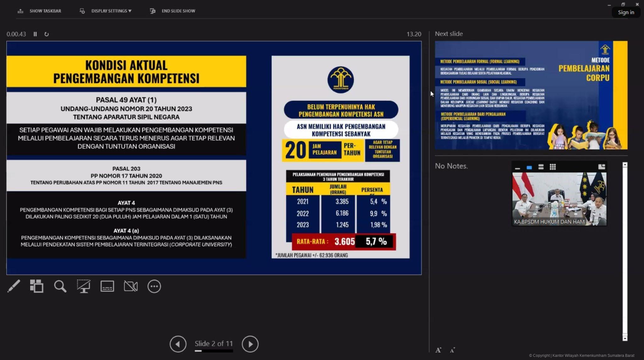Click Show Taskbar

pyautogui.click(x=45, y=11)
